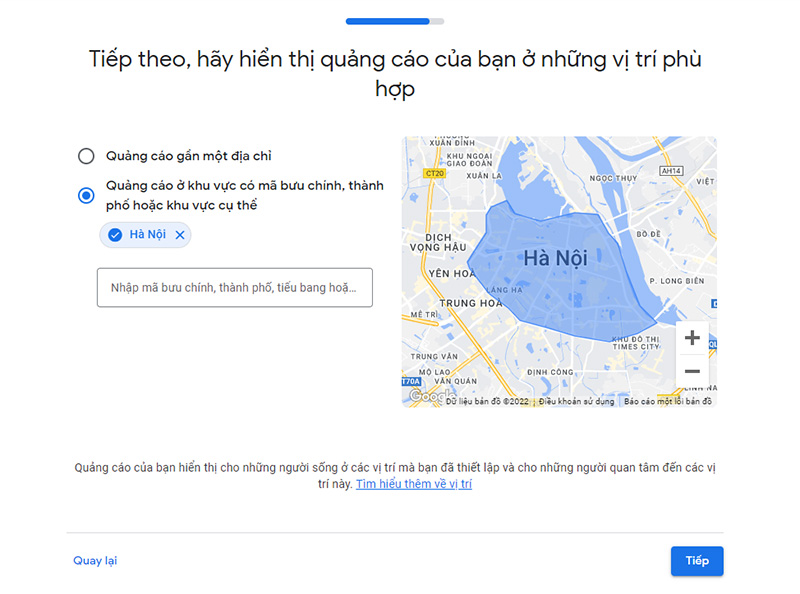Click the Hà Nội chip label
This screenshot has width=800, height=594.
(147, 234)
